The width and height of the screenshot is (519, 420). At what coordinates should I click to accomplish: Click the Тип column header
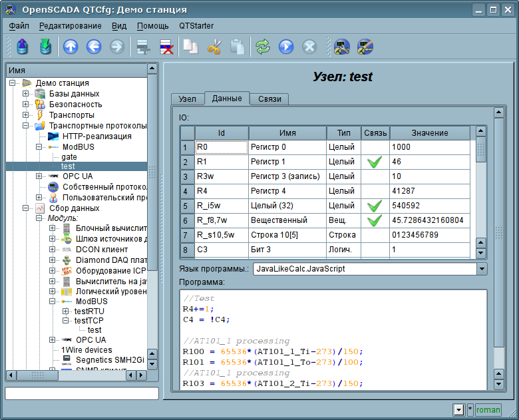(x=343, y=133)
